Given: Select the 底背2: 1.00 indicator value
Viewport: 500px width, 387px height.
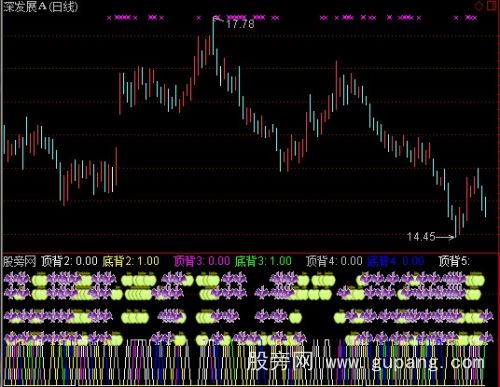Looking at the screenshot, I should pyautogui.click(x=130, y=261).
